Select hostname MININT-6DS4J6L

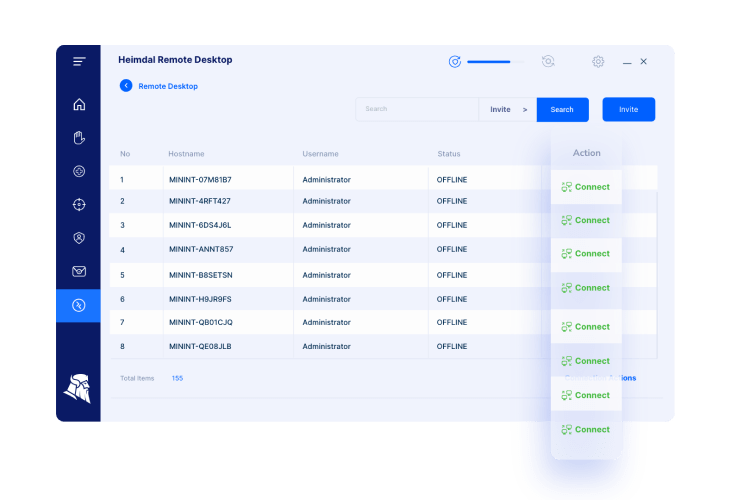[x=200, y=225]
